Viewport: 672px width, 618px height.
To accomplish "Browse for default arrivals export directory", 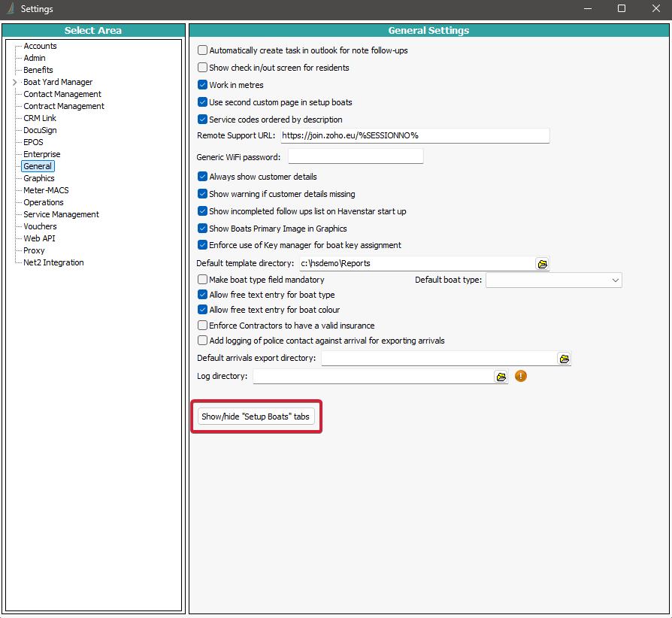I will pyautogui.click(x=564, y=359).
